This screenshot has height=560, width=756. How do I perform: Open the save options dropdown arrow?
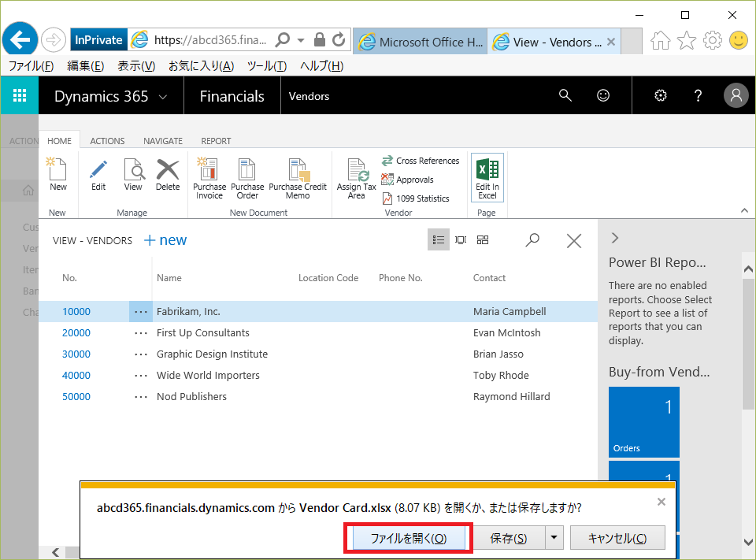554,537
